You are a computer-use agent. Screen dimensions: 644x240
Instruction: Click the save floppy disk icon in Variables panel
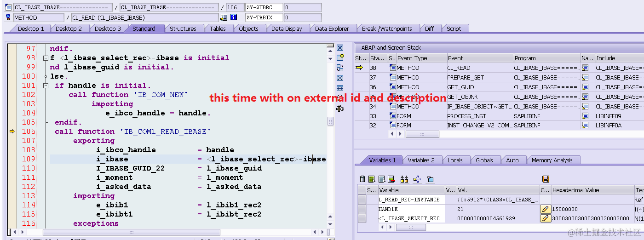pyautogui.click(x=546, y=179)
